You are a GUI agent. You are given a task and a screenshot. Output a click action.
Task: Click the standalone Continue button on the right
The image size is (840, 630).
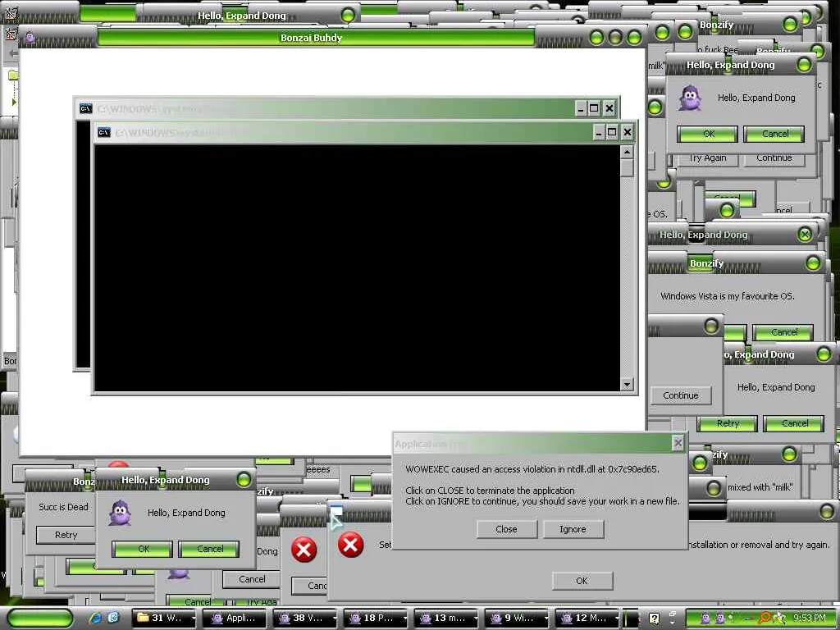681,395
